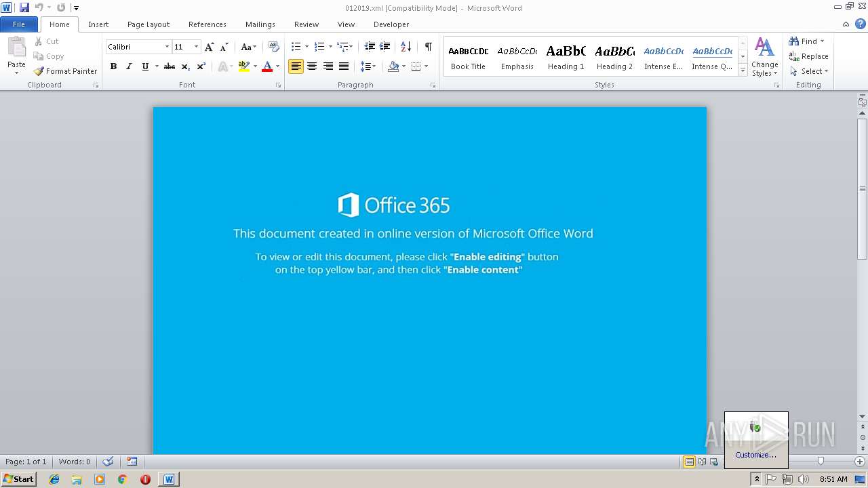Click the Words: 0 count in status bar
This screenshot has width=868, height=488.
pos(75,462)
